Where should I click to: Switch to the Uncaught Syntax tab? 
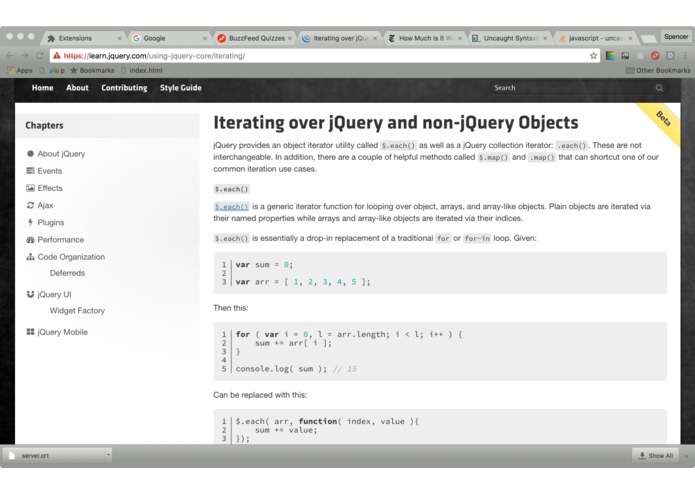point(510,39)
